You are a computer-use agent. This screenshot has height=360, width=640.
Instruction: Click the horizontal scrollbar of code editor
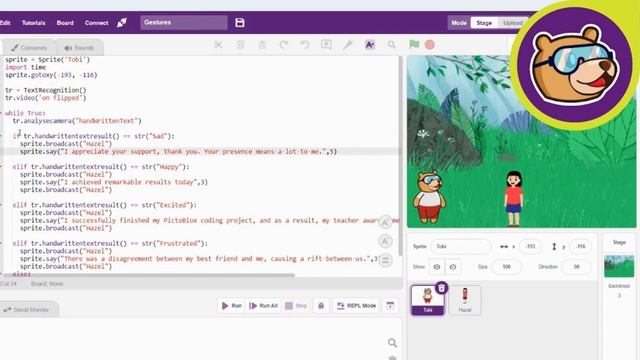(x=148, y=276)
